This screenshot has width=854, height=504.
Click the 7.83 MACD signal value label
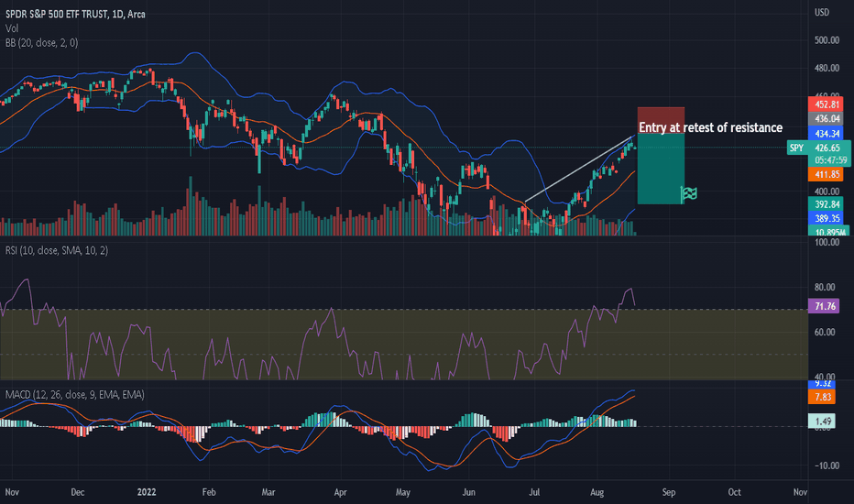(823, 397)
